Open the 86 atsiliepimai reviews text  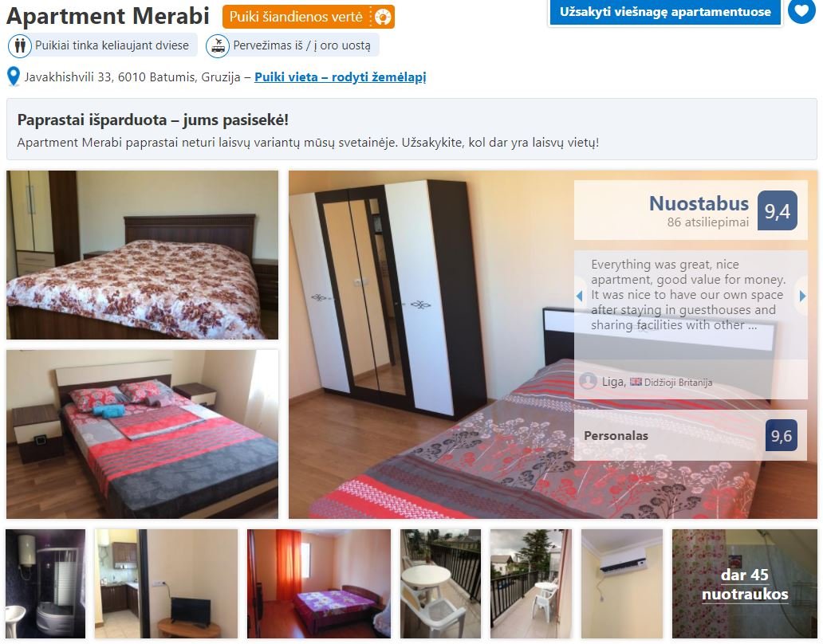[707, 222]
